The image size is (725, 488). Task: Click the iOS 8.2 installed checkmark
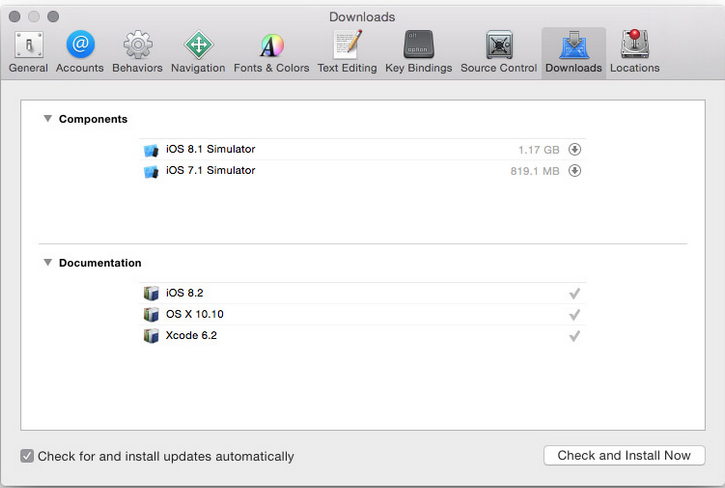pyautogui.click(x=574, y=293)
